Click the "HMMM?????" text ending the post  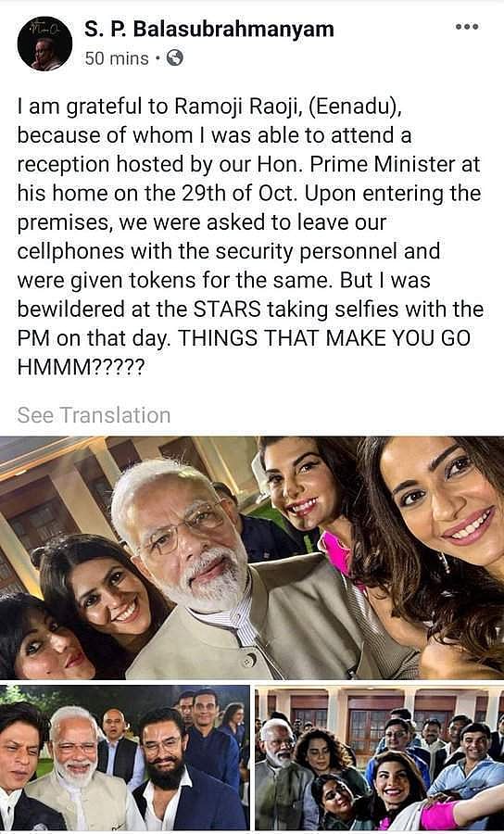(x=81, y=368)
